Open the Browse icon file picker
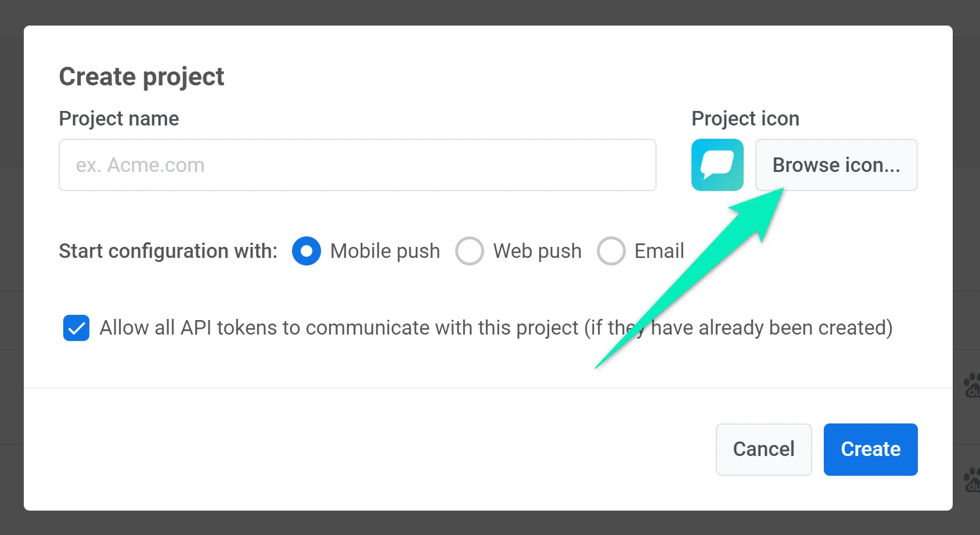Viewport: 980px width, 535px height. (x=835, y=165)
